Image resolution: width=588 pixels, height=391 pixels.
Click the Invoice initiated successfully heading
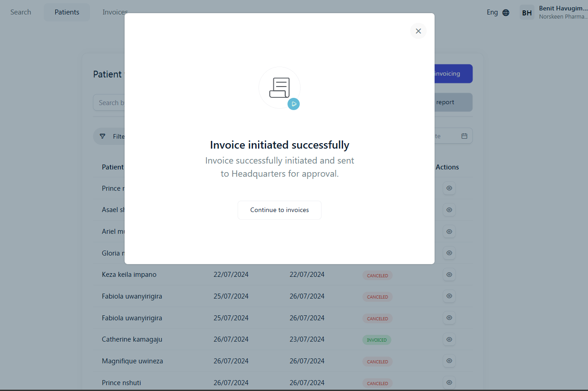pos(280,145)
